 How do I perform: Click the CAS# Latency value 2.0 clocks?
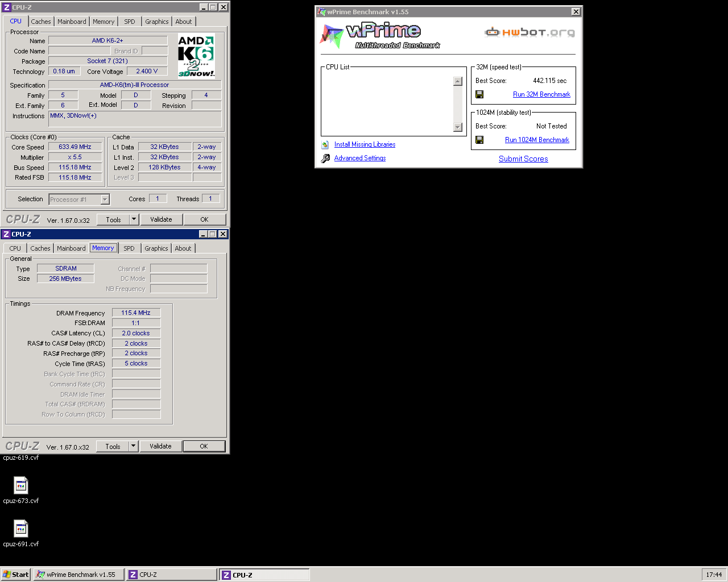136,333
